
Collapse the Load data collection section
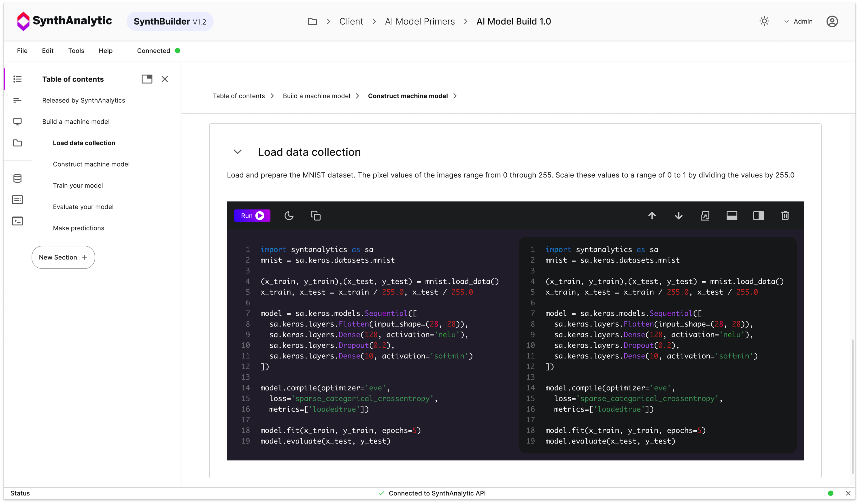[x=238, y=152]
